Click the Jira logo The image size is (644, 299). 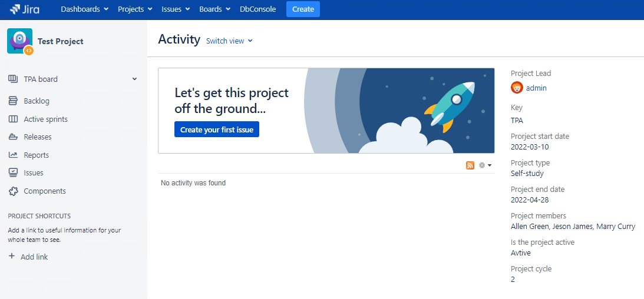[25, 9]
